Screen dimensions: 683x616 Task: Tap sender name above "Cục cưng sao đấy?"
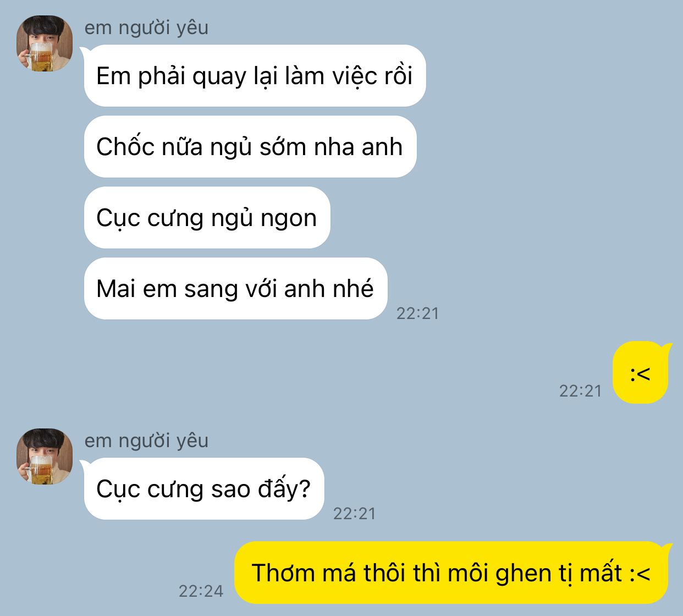coord(146,441)
